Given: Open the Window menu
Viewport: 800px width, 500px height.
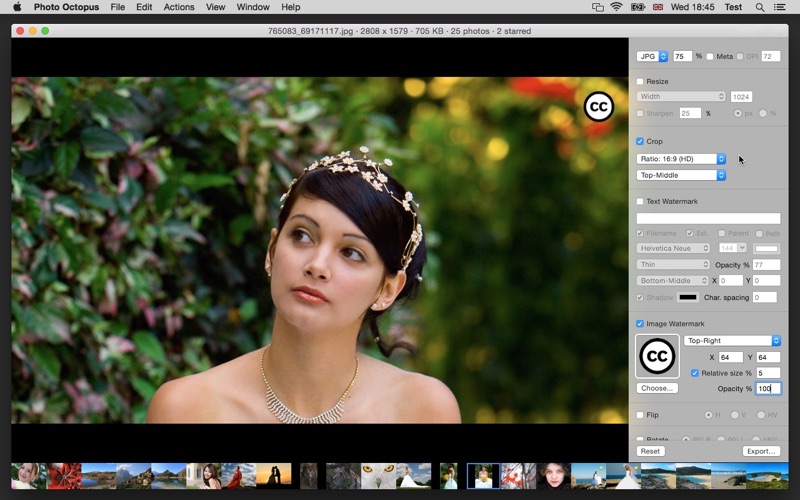Looking at the screenshot, I should pyautogui.click(x=253, y=7).
